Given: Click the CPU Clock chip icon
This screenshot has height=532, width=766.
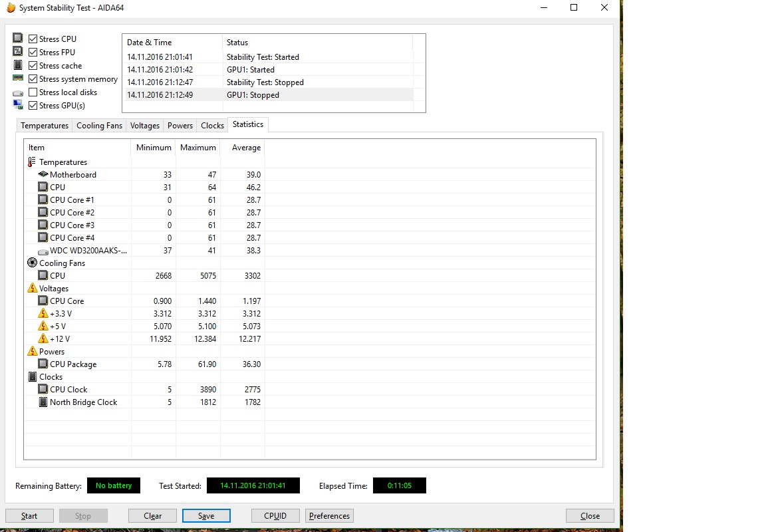Looking at the screenshot, I should coord(43,389).
